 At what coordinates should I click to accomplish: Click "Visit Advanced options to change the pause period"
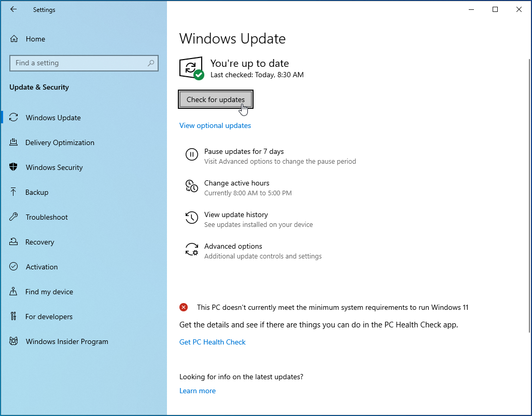280,162
